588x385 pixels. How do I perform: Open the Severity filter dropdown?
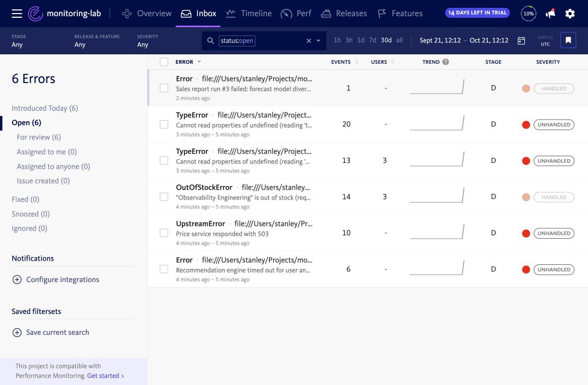(x=148, y=41)
